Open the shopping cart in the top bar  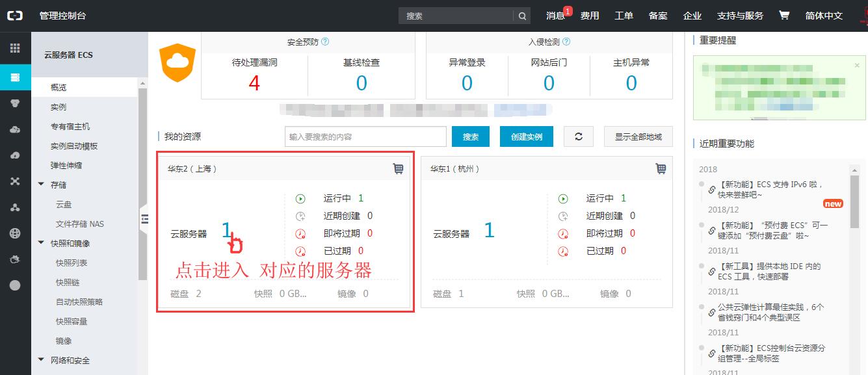pyautogui.click(x=784, y=16)
